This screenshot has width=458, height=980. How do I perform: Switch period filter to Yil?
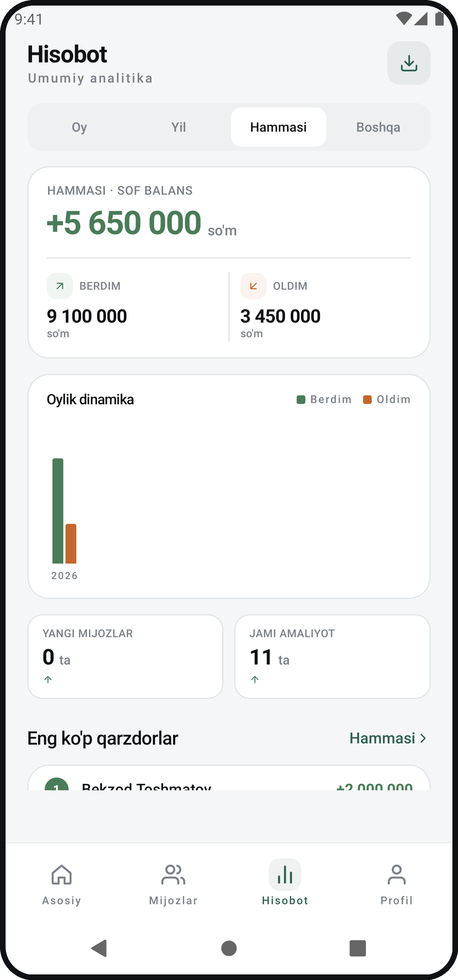click(x=179, y=127)
